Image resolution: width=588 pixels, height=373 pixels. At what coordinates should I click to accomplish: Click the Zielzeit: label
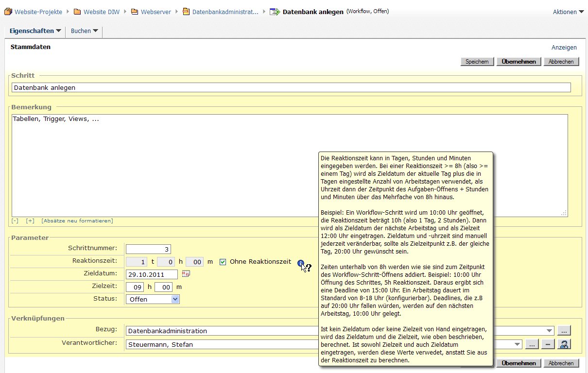pyautogui.click(x=104, y=286)
